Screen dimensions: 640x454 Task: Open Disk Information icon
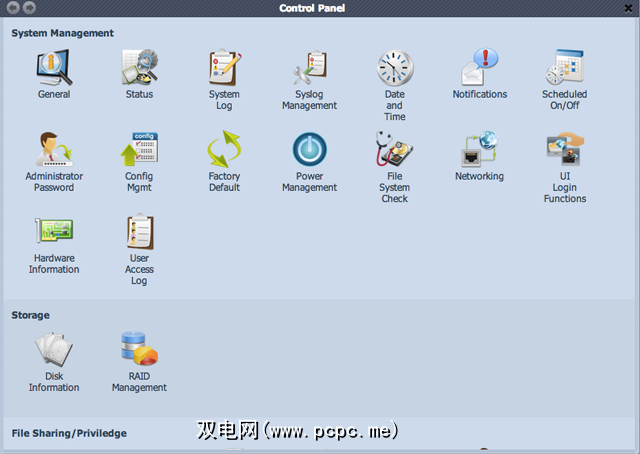point(54,349)
